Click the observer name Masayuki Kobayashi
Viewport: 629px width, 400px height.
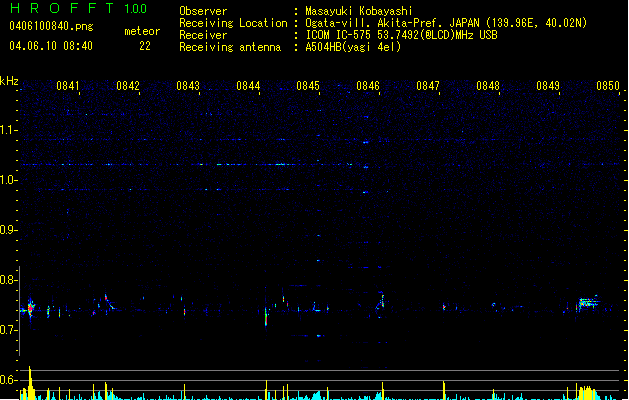[359, 11]
